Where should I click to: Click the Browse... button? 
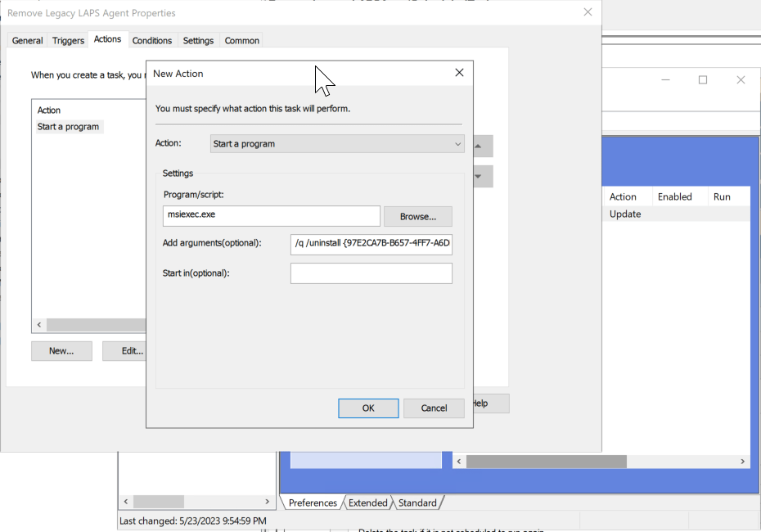[x=417, y=217]
